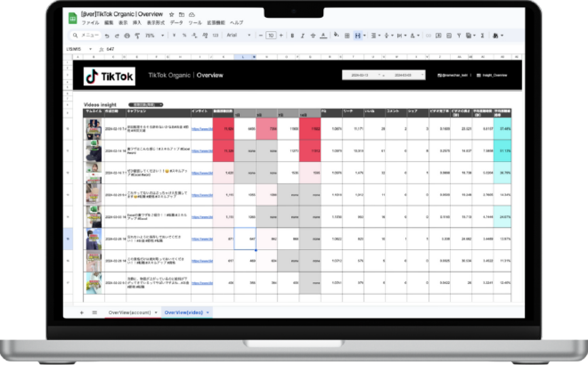588x365 pixels.
Task: Open the insight link in first video row
Action: [202, 129]
